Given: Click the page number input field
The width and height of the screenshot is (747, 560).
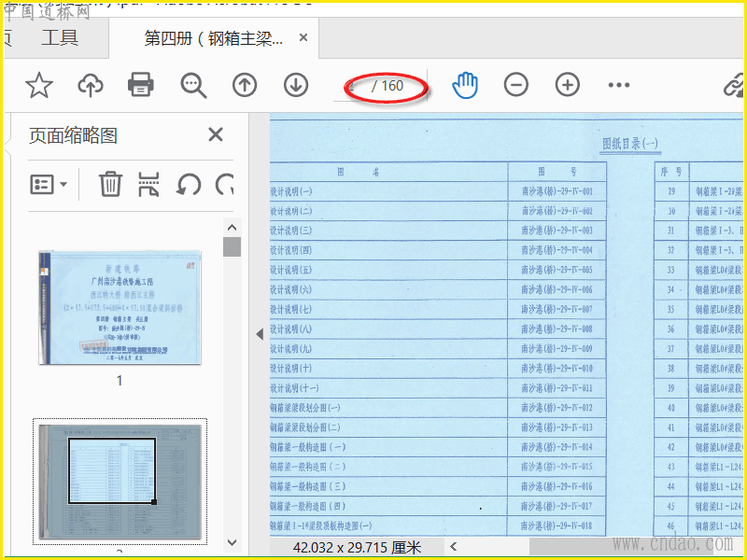Looking at the screenshot, I should pos(352,86).
